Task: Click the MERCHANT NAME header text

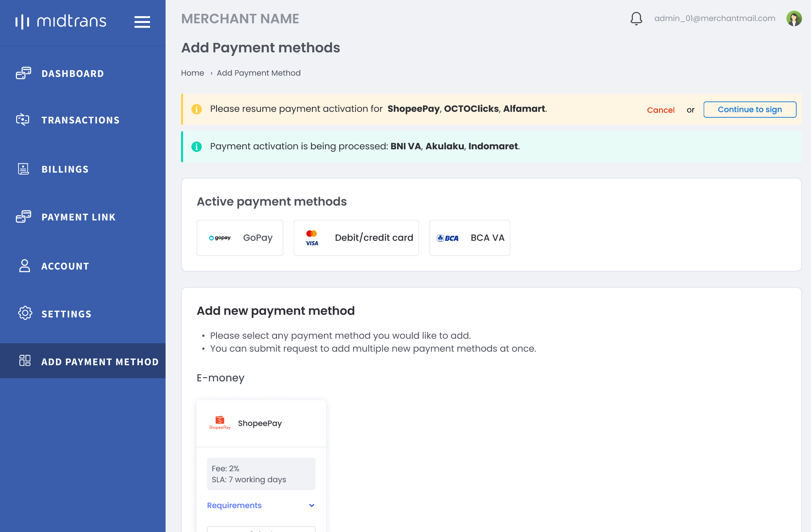Action: (240, 19)
